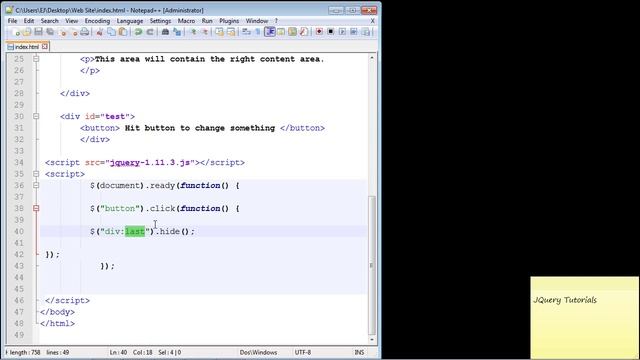Click the black Stop Recording icon

[331, 32]
